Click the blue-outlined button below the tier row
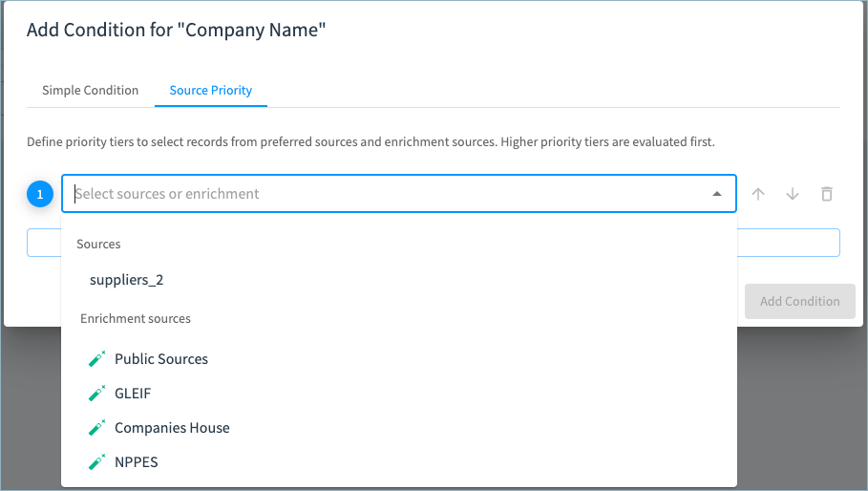This screenshot has height=491, width=868. point(433,243)
